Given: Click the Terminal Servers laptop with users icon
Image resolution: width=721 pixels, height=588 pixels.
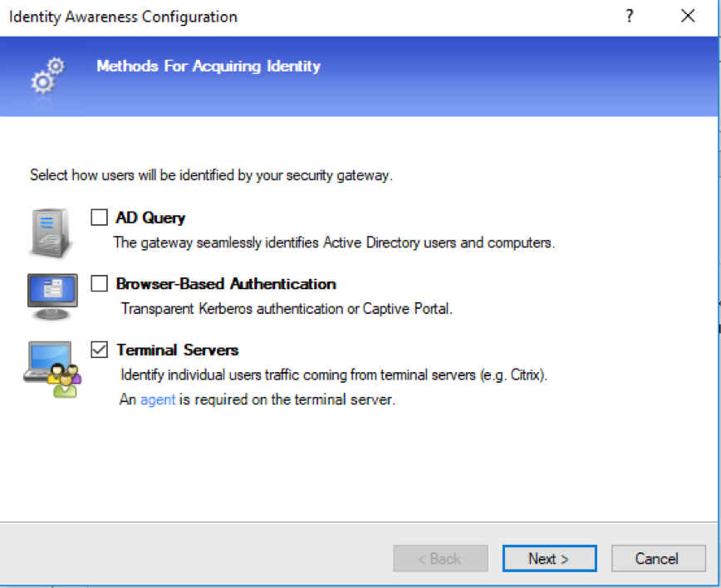Looking at the screenshot, I should (52, 370).
